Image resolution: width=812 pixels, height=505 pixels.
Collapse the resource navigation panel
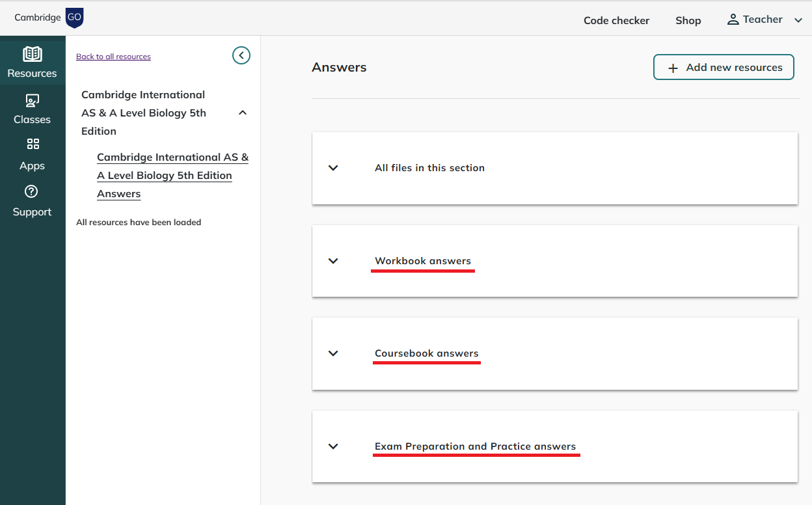coord(241,56)
